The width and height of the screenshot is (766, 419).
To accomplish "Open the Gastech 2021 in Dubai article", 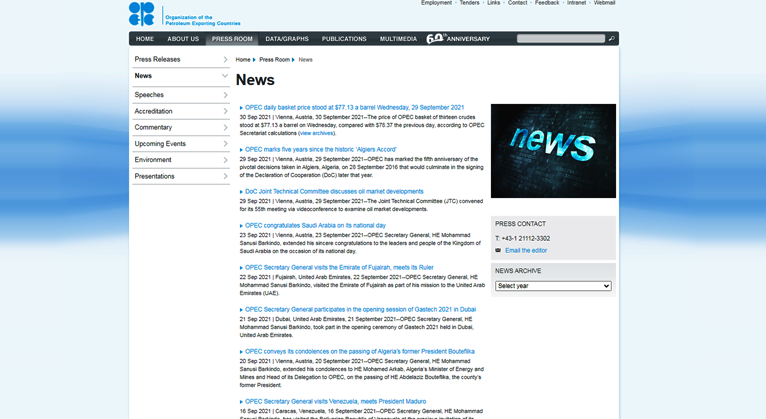I will [361, 310].
